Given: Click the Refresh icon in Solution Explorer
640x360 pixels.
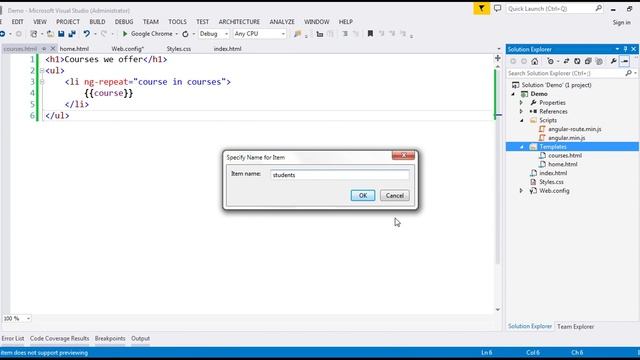Looking at the screenshot, I should (x=577, y=61).
